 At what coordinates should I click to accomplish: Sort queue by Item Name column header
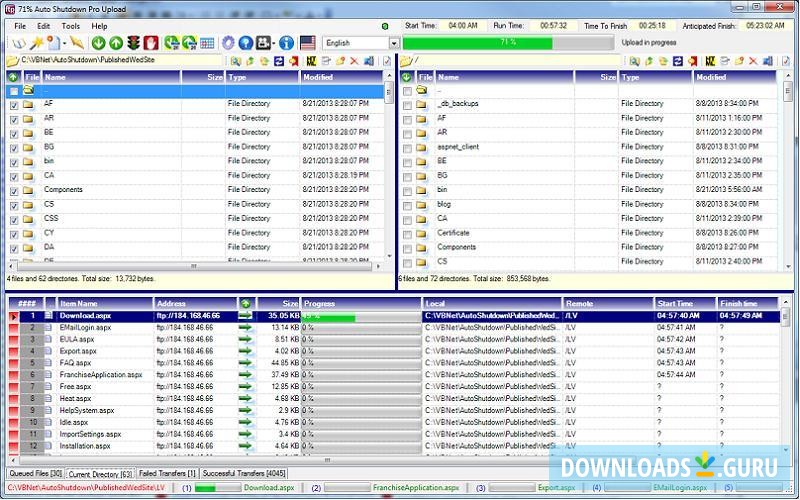105,304
